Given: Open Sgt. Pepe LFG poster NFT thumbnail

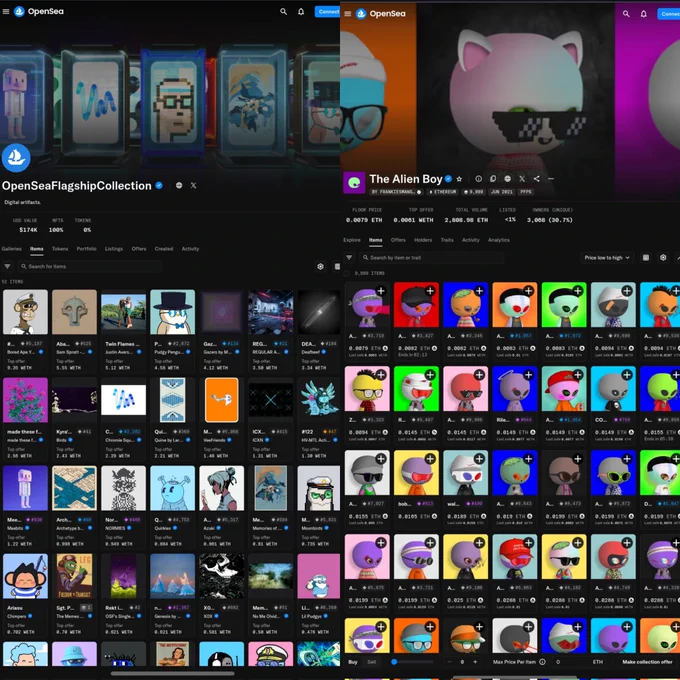Looking at the screenshot, I should click(74, 576).
